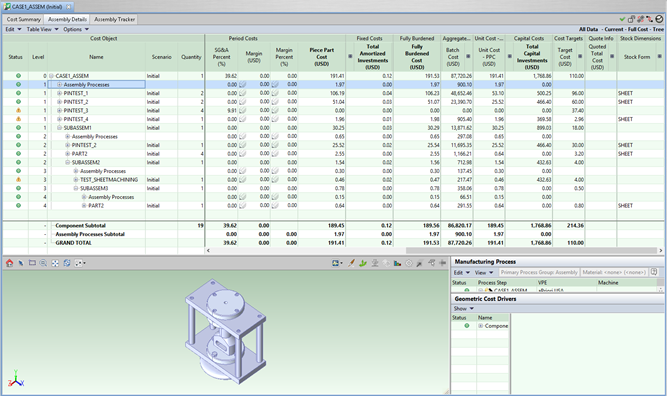Collapse the SUBASSEM1 tree node
Viewport: 667px width, 396px height.
click(60, 128)
